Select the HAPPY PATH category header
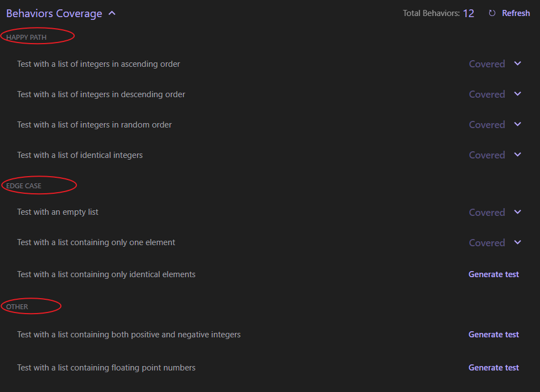 26,37
